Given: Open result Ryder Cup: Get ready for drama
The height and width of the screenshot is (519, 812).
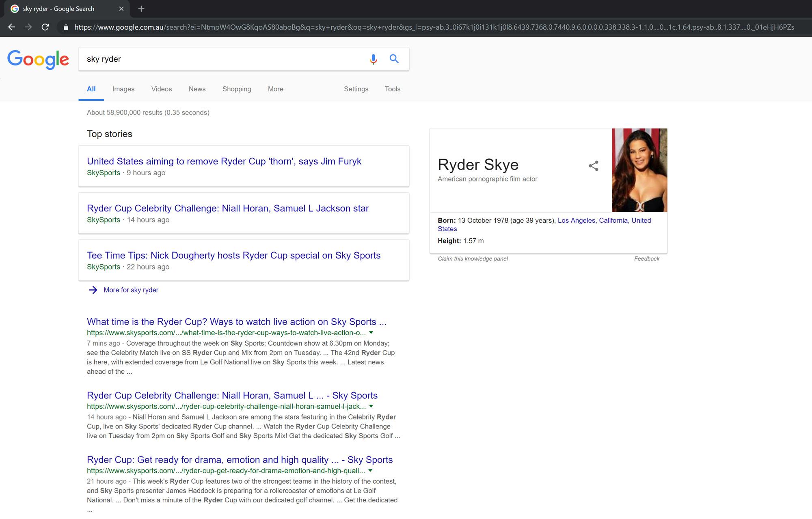Looking at the screenshot, I should (x=240, y=460).
